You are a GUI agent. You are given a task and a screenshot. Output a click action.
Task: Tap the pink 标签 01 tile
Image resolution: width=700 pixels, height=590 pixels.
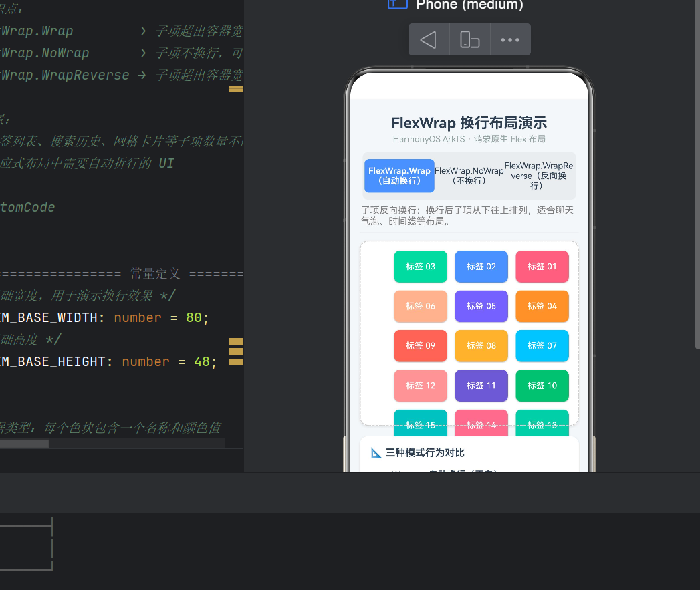pos(542,267)
